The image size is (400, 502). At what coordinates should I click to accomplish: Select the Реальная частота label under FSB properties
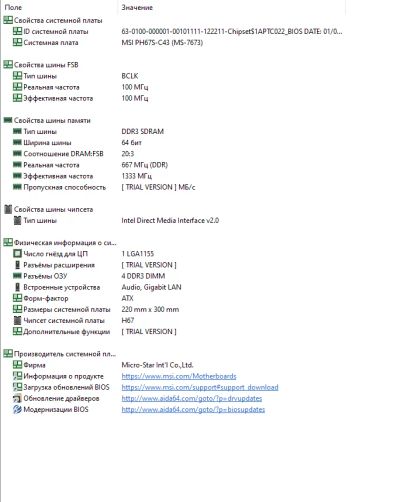coord(51,87)
